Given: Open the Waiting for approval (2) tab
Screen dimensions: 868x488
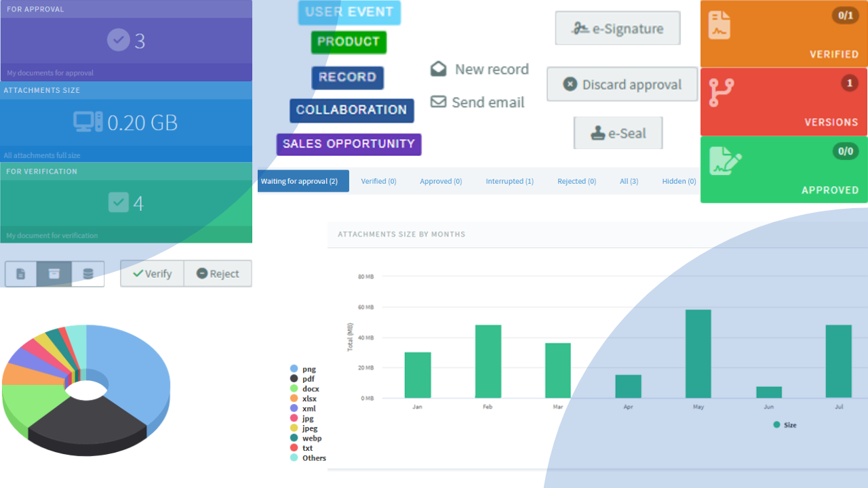Looking at the screenshot, I should coord(304,181).
